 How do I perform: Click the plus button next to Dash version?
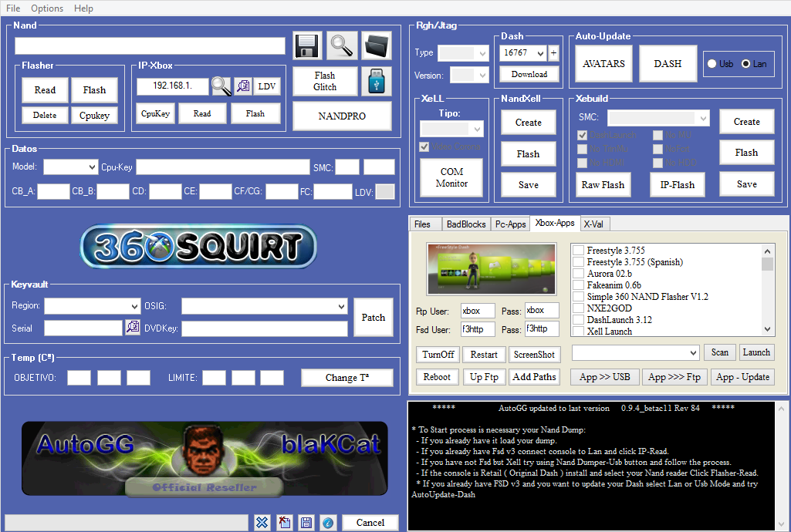click(553, 53)
